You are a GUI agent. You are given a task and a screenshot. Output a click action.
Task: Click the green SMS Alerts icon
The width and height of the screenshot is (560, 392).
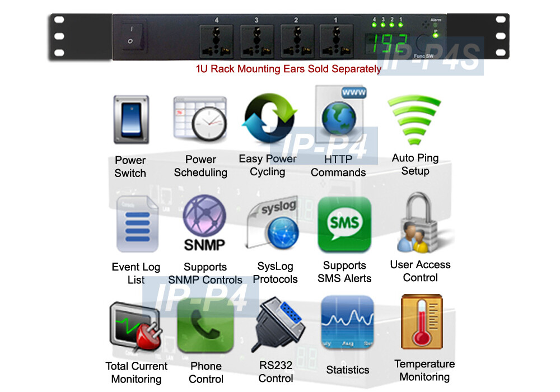[344, 225]
